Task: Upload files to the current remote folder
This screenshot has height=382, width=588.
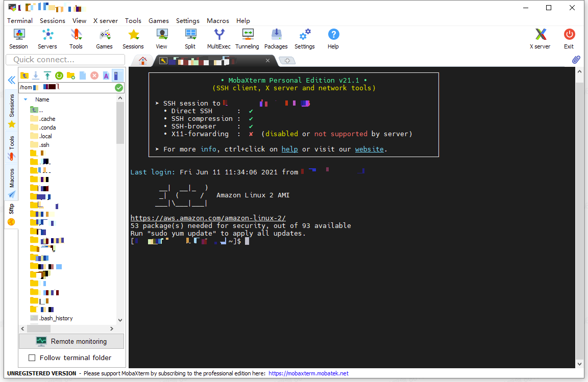Action: tap(47, 75)
